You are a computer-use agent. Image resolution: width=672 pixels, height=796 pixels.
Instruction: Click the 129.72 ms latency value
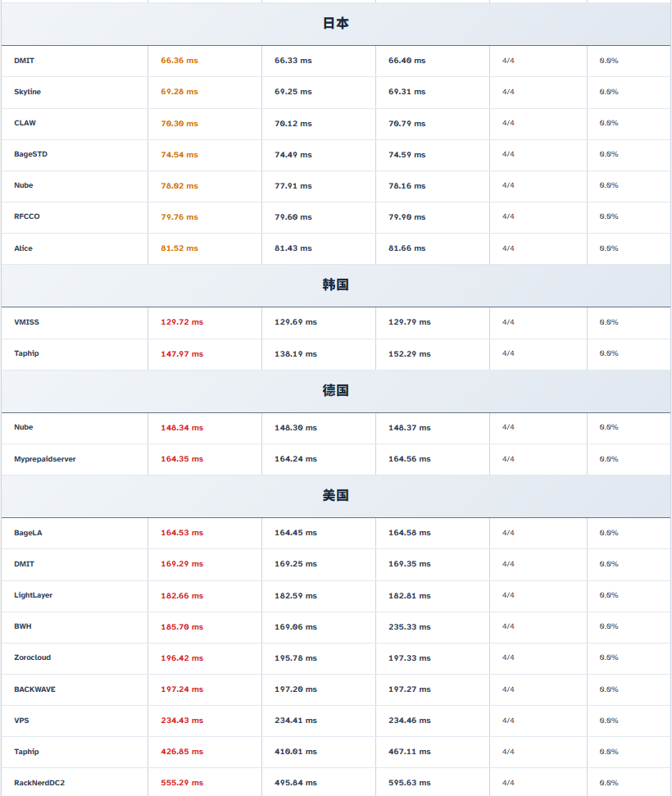[x=182, y=322]
